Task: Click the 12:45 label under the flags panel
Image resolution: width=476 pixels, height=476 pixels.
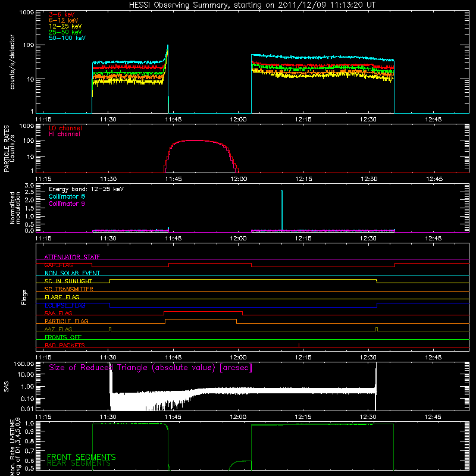Action: click(x=433, y=358)
